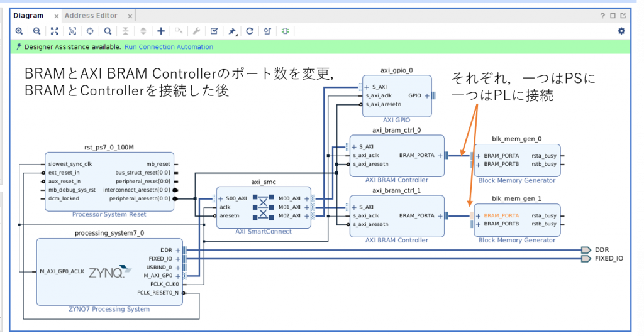
Task: Click the green Optimize Routing icon
Action: click(285, 31)
